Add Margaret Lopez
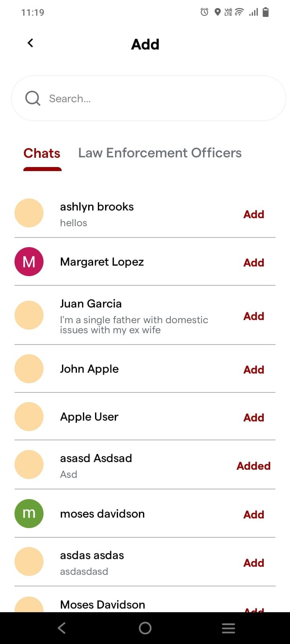 point(254,262)
